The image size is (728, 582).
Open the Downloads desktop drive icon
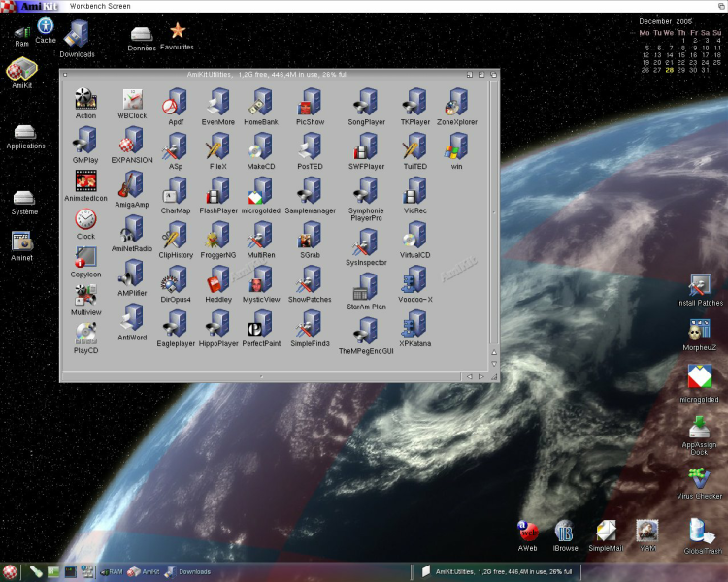(x=77, y=33)
